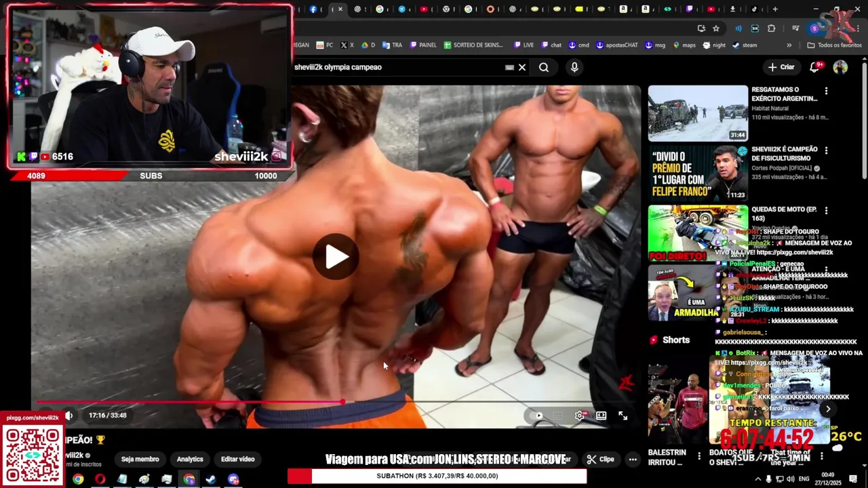868x488 pixels.
Task: Open the YouTube account avatar menu
Action: click(x=840, y=67)
